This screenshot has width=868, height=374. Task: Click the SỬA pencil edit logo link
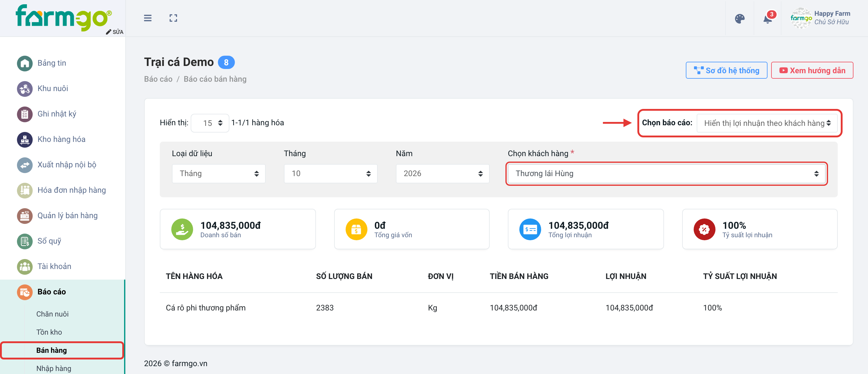coord(115,32)
